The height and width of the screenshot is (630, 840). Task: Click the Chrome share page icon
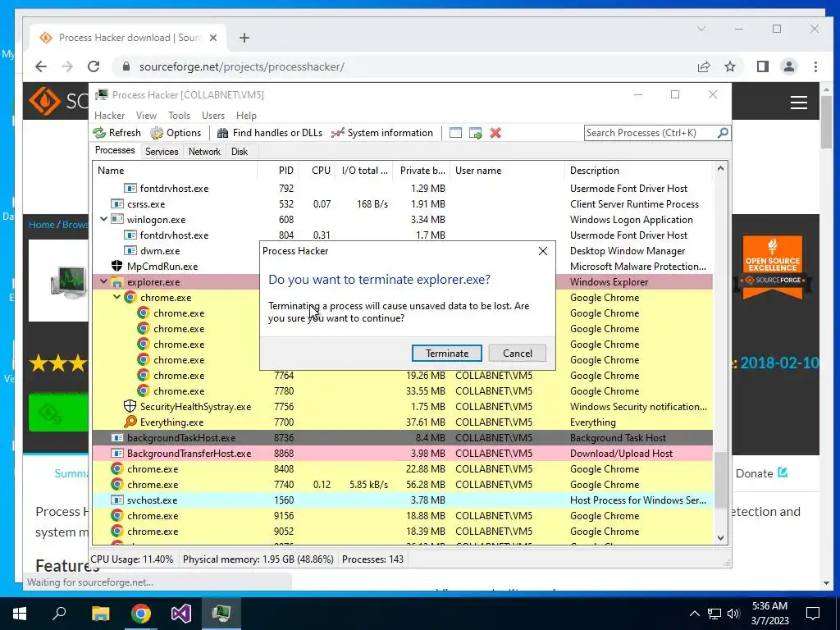coord(703,66)
